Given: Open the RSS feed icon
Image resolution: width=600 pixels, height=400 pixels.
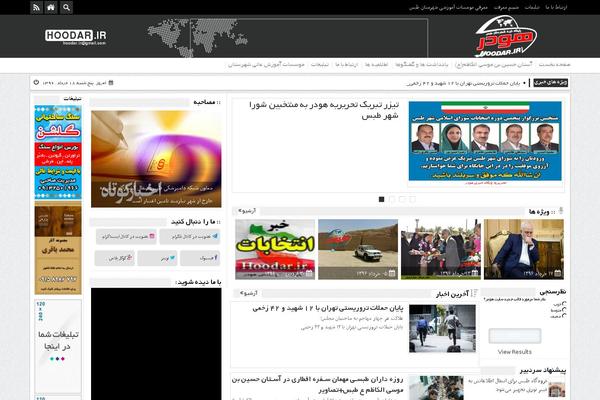Looking at the screenshot, I should [36, 7].
